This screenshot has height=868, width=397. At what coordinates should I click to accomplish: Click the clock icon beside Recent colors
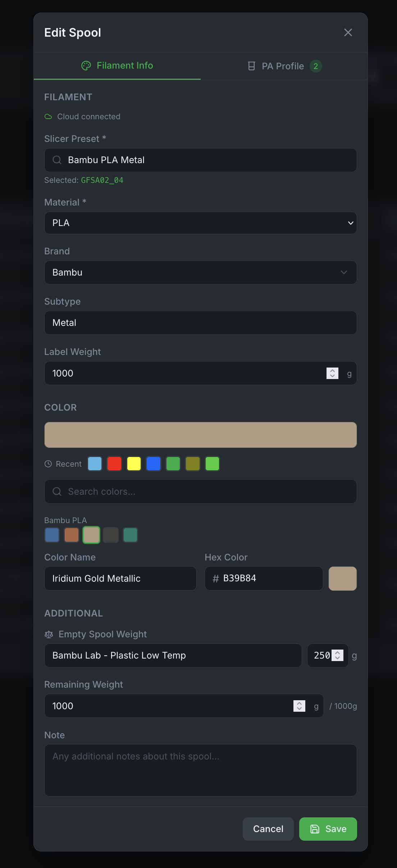[48, 464]
